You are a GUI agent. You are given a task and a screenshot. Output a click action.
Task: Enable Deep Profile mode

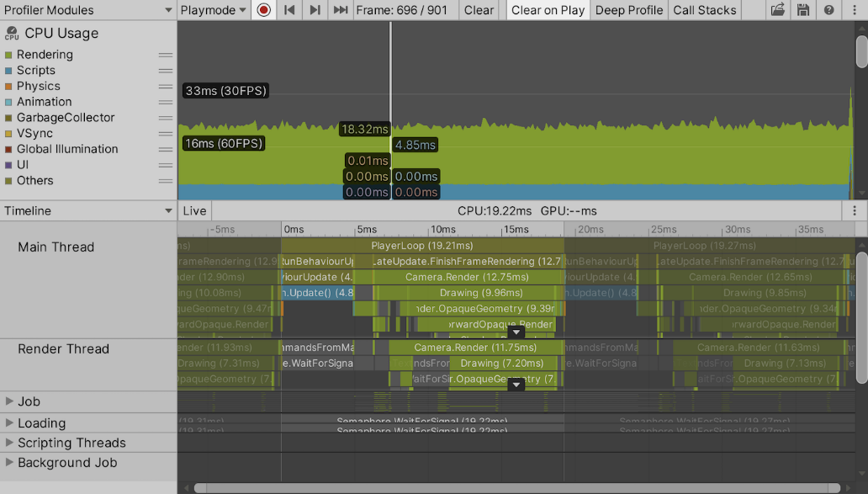629,10
